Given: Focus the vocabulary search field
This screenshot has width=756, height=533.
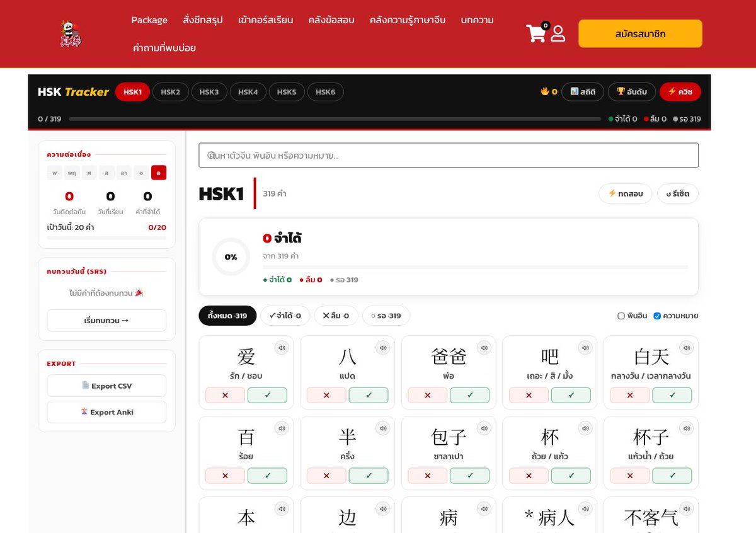Looking at the screenshot, I should (x=449, y=155).
